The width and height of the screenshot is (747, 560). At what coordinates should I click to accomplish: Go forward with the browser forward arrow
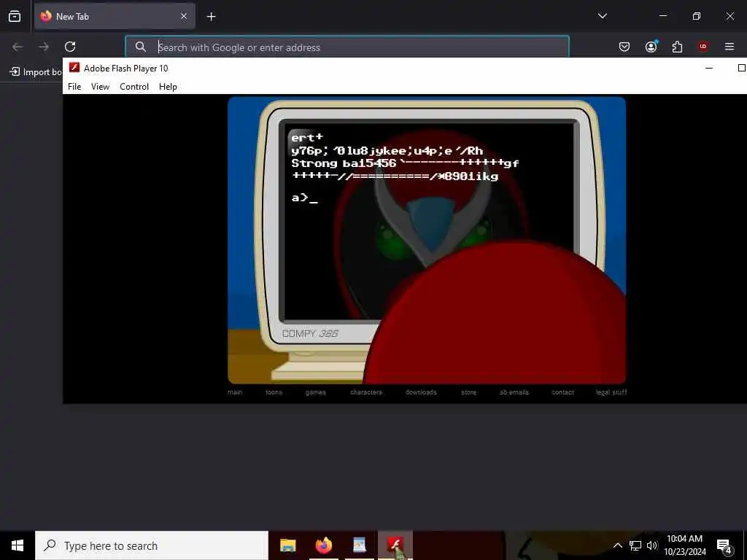[44, 47]
